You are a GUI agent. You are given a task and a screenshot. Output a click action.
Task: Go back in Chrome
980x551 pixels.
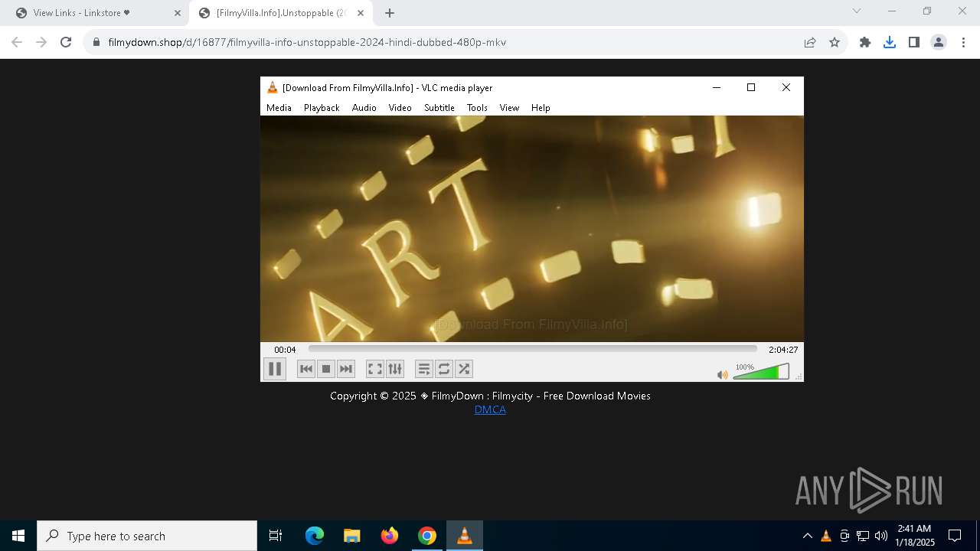coord(17,42)
